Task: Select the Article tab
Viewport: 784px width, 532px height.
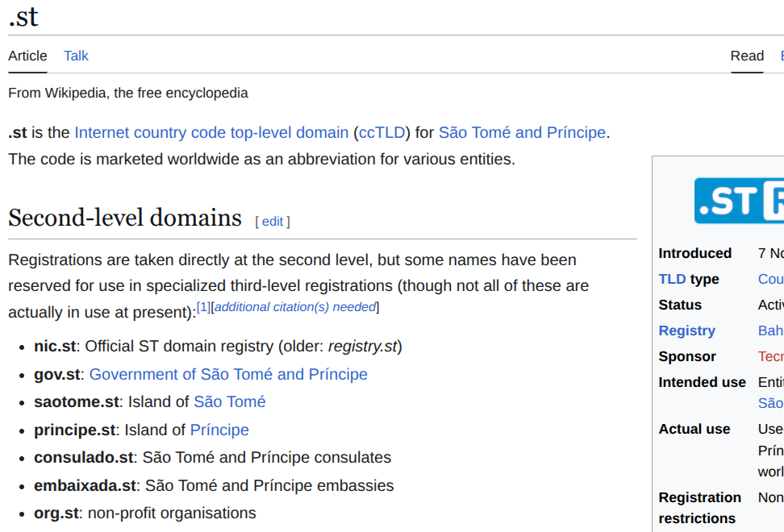Action: pyautogui.click(x=27, y=56)
